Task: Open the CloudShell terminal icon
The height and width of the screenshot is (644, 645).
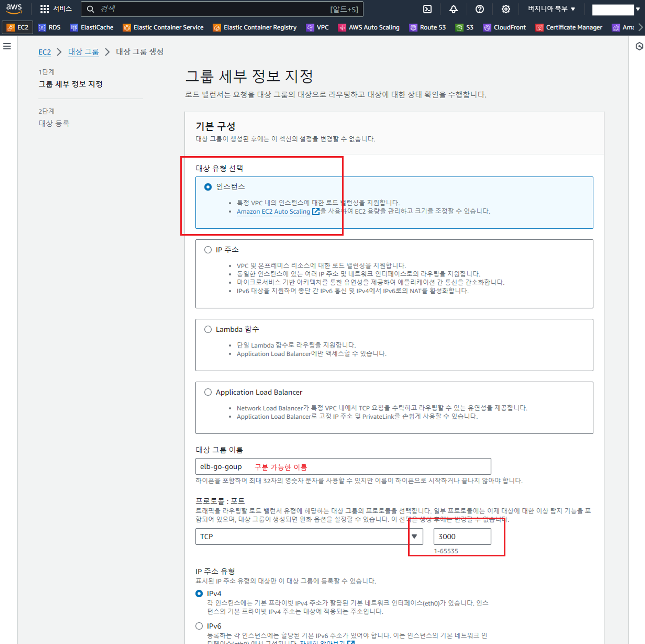Action: [427, 9]
